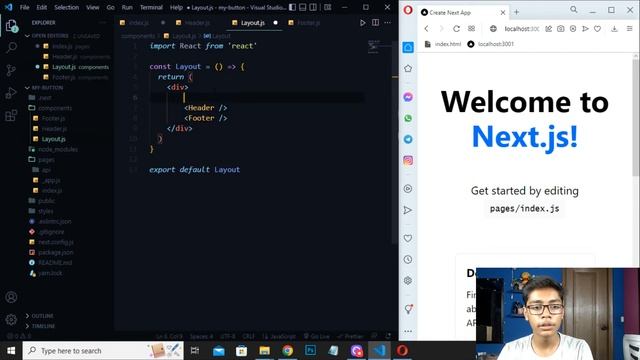The image size is (640, 360).
Task: Split the VS Code editor to the right
Action: 375,23
